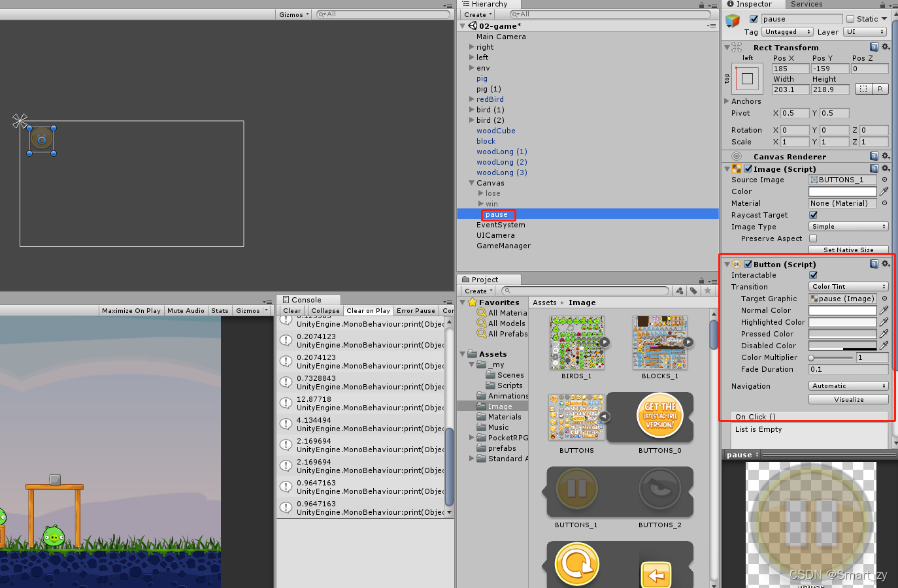898x588 pixels.
Task: Open the Tag dropdown
Action: tap(787, 31)
